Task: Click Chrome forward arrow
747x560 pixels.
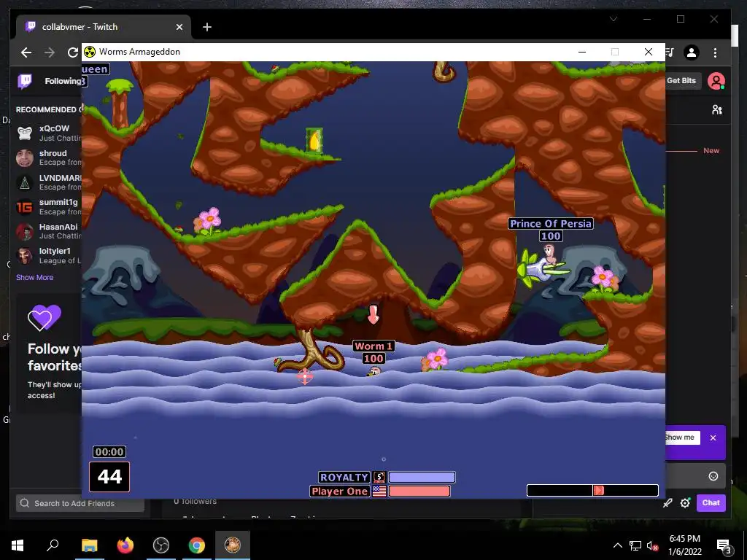Action: click(x=50, y=52)
